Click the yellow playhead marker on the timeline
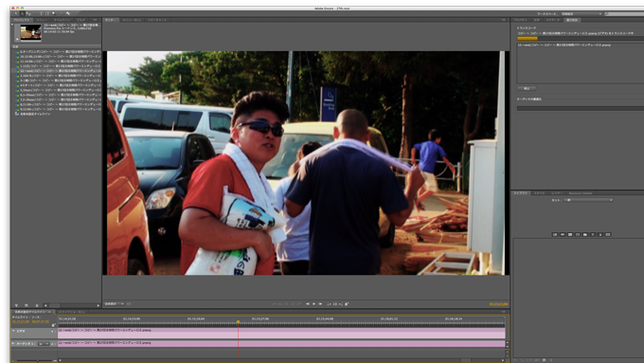644x363 pixels. [238, 322]
